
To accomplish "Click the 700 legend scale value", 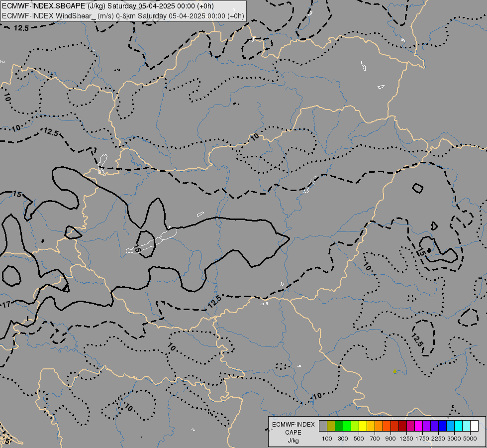I will click(x=375, y=439).
